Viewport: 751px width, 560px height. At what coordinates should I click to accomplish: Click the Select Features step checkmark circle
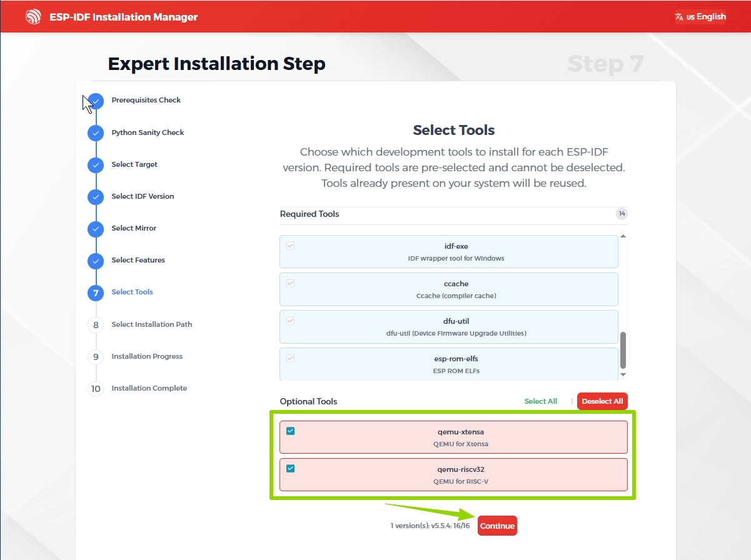[96, 261]
